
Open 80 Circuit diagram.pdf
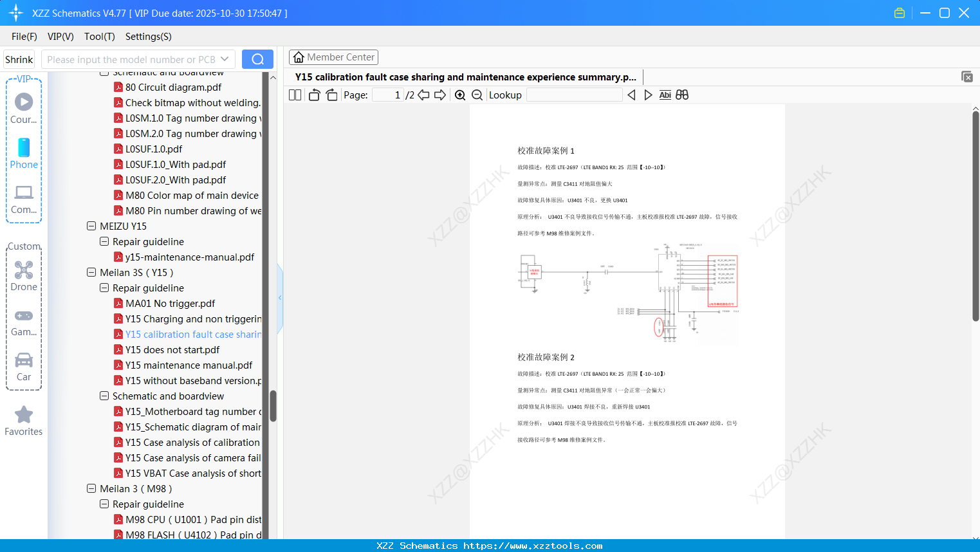pyautogui.click(x=174, y=87)
